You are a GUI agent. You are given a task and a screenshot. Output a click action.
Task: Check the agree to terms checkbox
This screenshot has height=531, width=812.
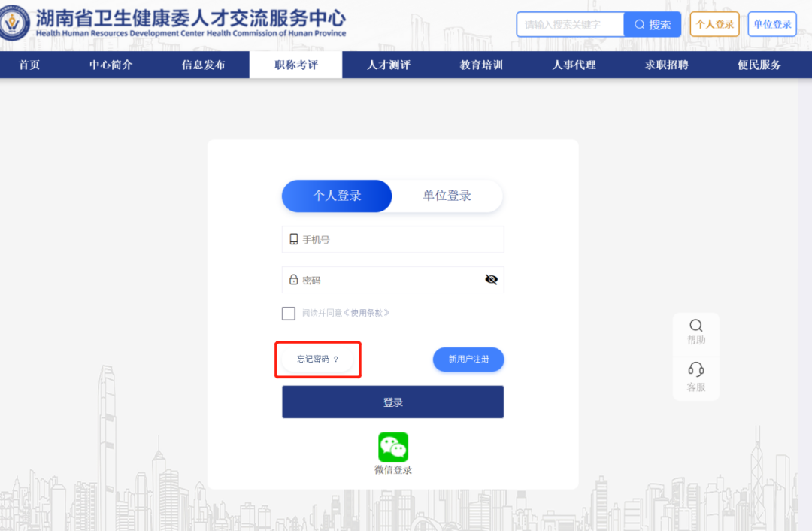pyautogui.click(x=289, y=314)
